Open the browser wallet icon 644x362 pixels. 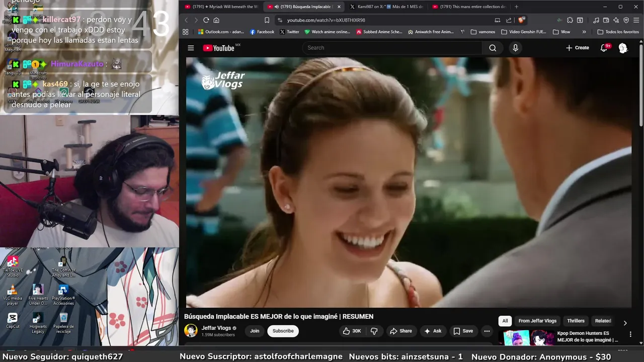606,20
